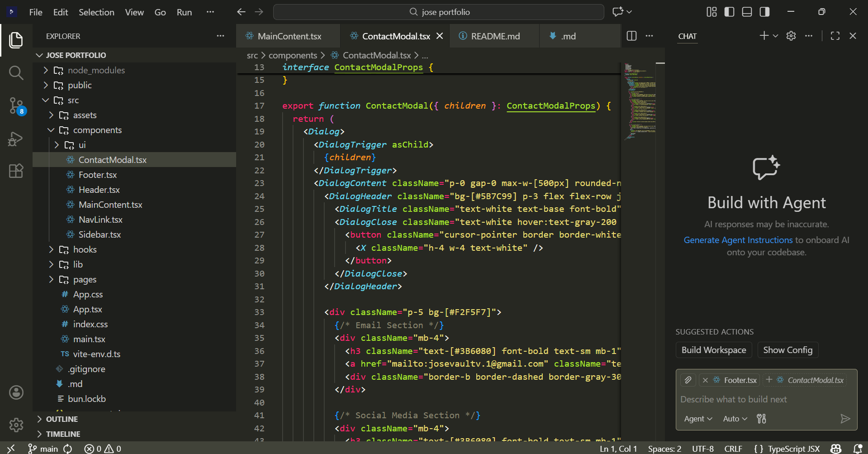Open the Search view in activity bar
The height and width of the screenshot is (454, 868).
coord(16,72)
